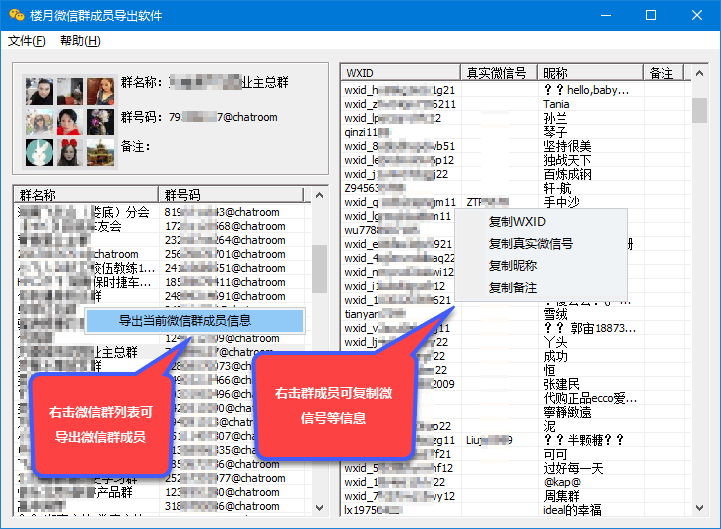Choose 复制真实微信号 from context menu
Screen dimensions: 721x529
click(531, 244)
